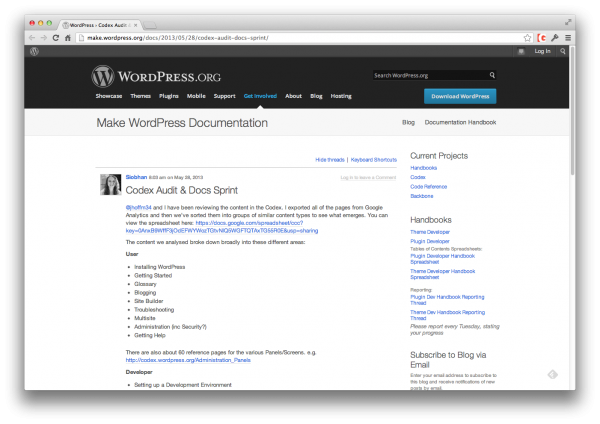Open Theme Developer Handbook Spreadsheet link
The image size is (600, 424).
point(442,274)
